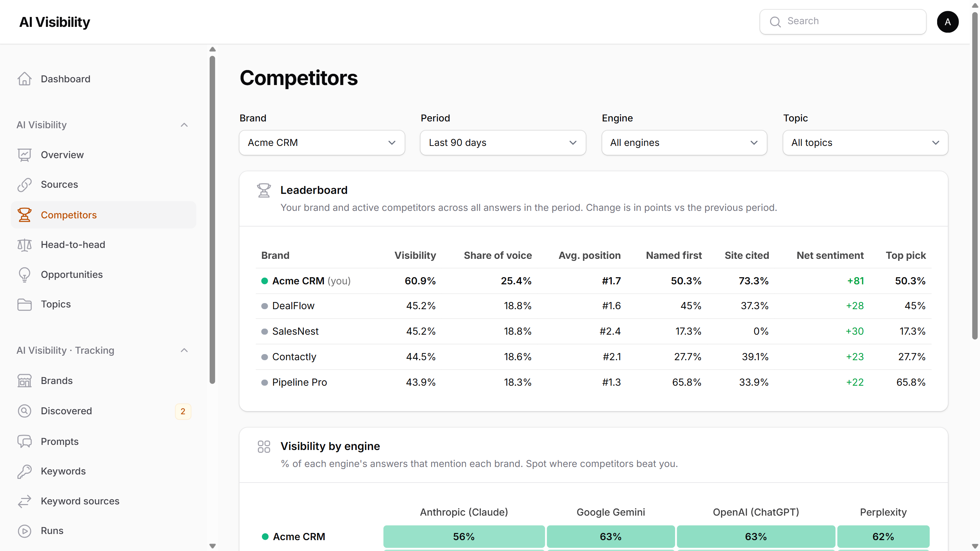
Task: Open the Period dropdown showing Last 90 days
Action: click(503, 143)
